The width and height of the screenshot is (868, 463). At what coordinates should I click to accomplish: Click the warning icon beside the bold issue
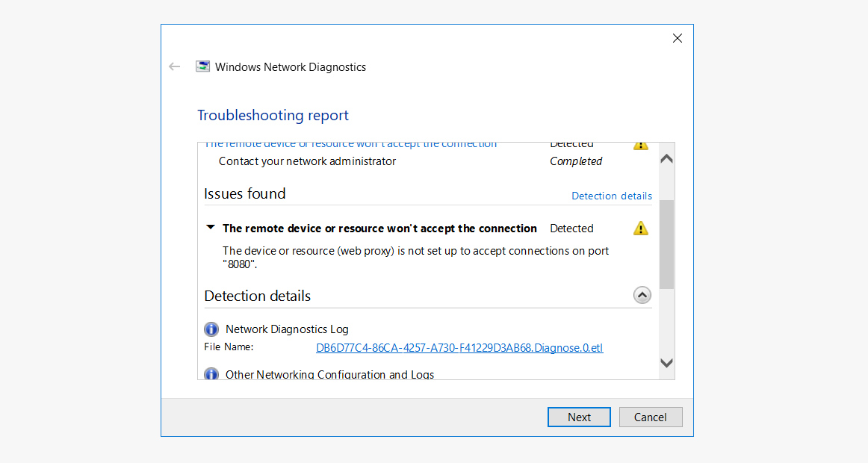pos(640,229)
